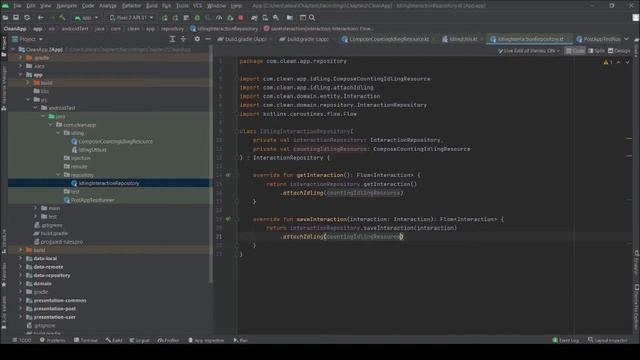Image resolution: width=640 pixels, height=360 pixels.
Task: Select proguard-rules.pro file in tree
Action: coord(58,242)
